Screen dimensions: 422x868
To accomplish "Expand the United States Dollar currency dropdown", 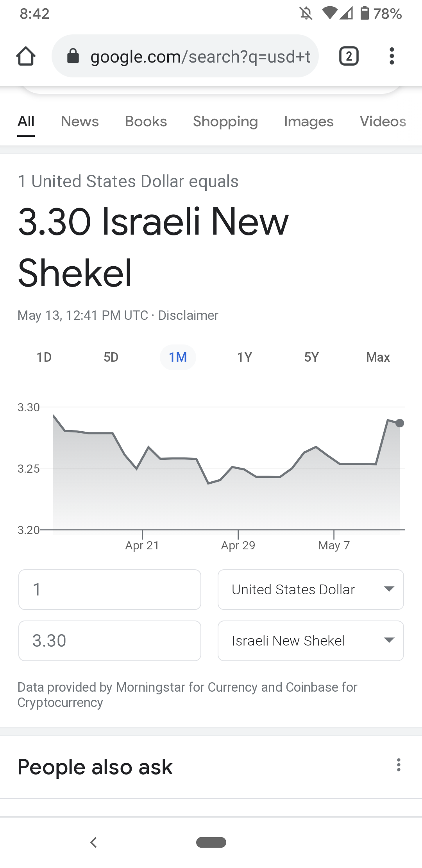I will pyautogui.click(x=311, y=590).
